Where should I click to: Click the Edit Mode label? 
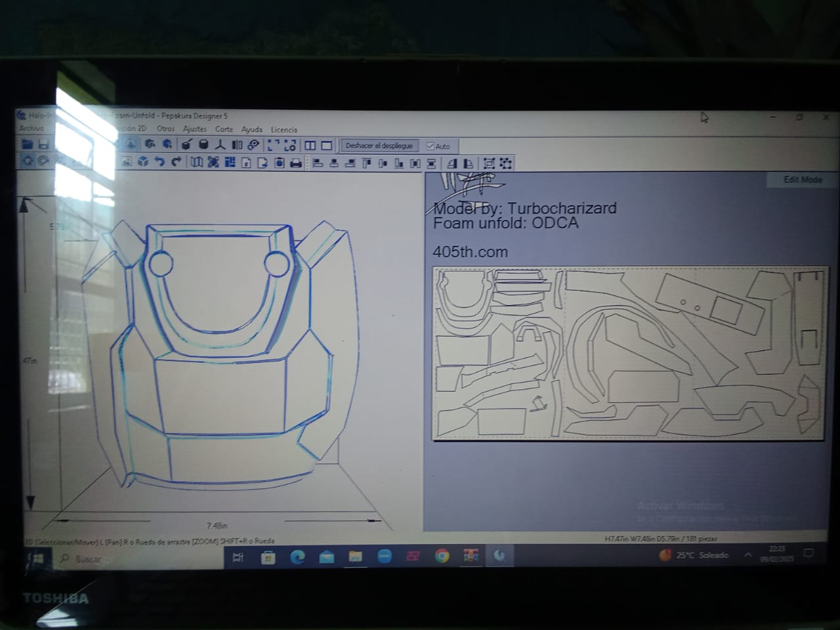[802, 179]
